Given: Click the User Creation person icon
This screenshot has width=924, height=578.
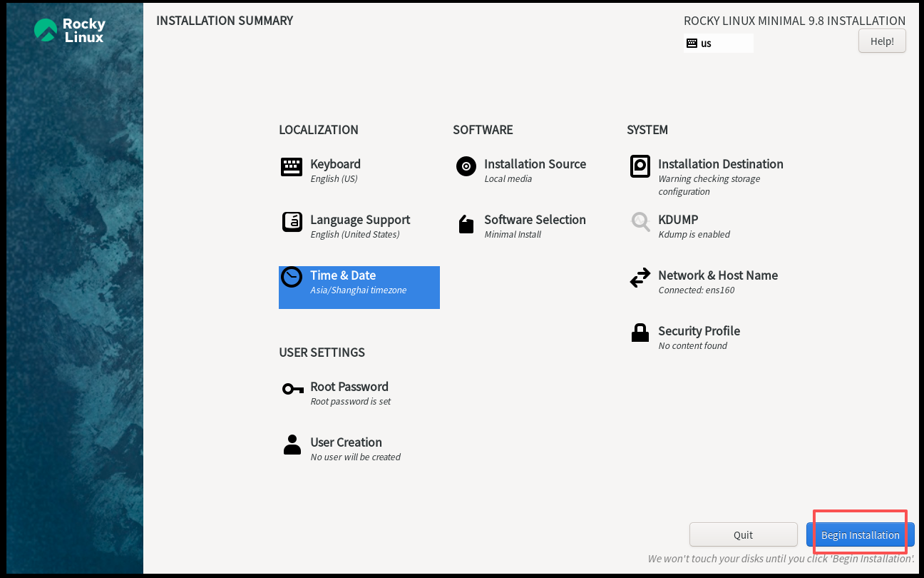Looking at the screenshot, I should (292, 445).
